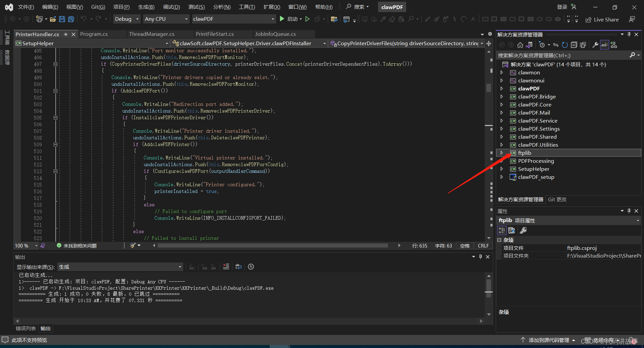The image size is (644, 348).
Task: Refresh the Solution Explorer
Action: [565, 45]
